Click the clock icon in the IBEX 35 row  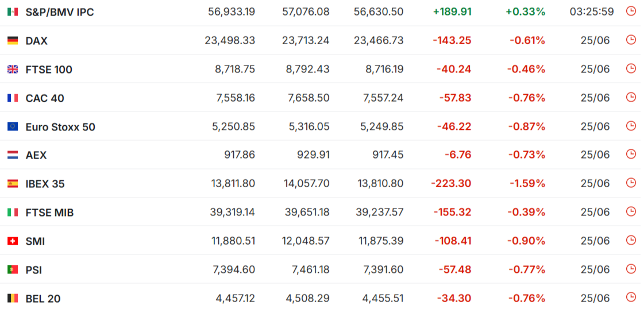(x=630, y=183)
